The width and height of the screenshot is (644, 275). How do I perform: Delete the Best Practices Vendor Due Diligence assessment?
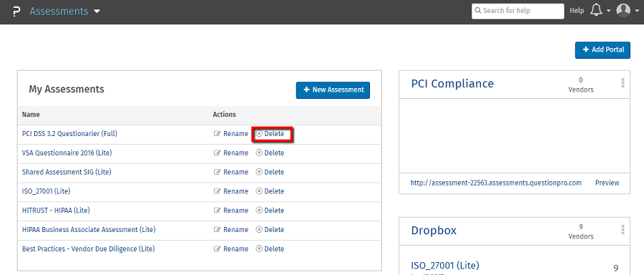coord(270,249)
